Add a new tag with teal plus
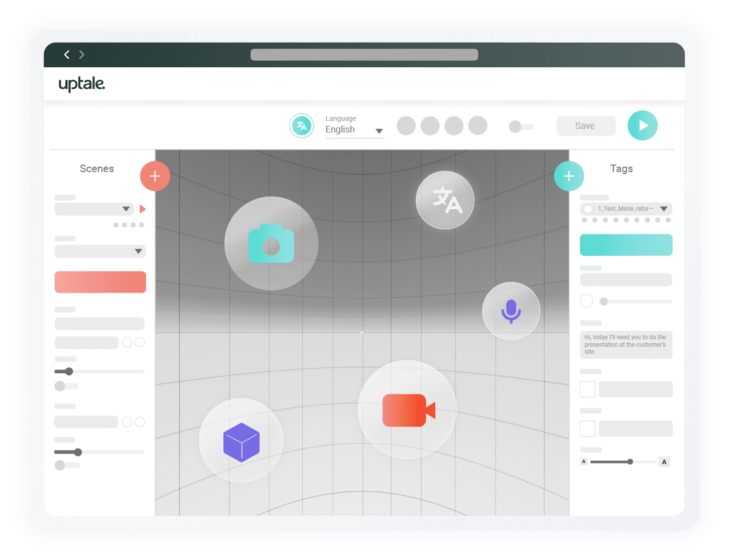This screenshot has height=560, width=729. 569,176
